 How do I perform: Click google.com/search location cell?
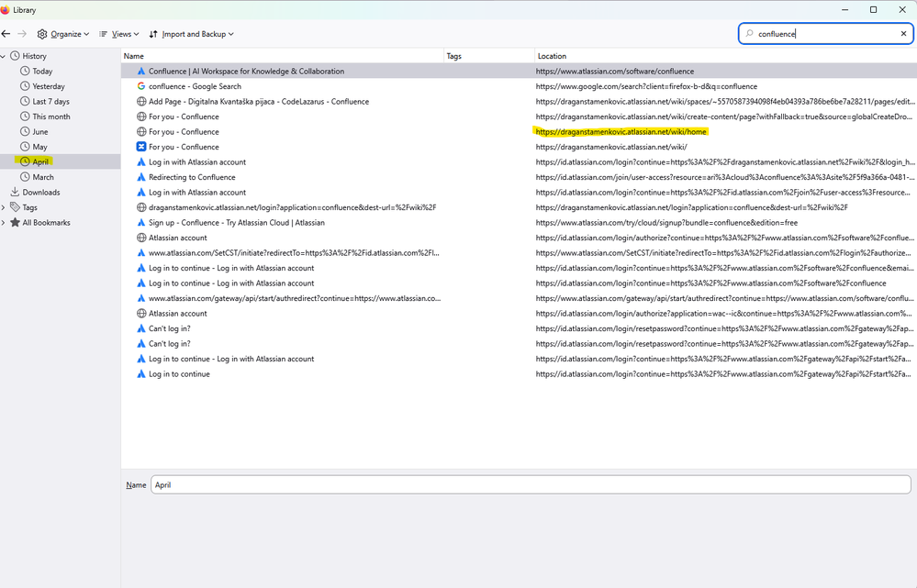pos(646,86)
